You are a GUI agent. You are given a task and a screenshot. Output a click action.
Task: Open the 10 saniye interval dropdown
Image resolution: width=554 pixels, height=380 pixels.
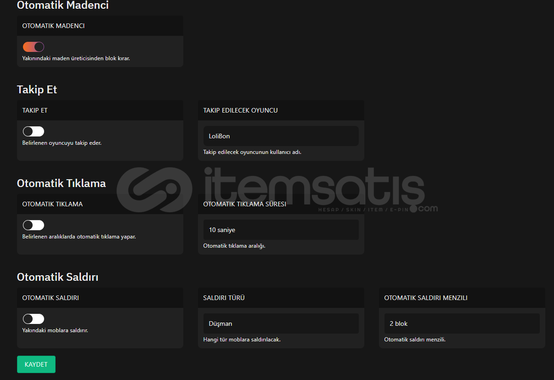(x=281, y=230)
